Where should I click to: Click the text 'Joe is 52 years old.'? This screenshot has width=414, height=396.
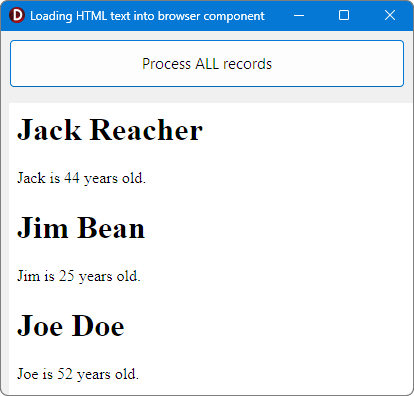[x=78, y=374]
